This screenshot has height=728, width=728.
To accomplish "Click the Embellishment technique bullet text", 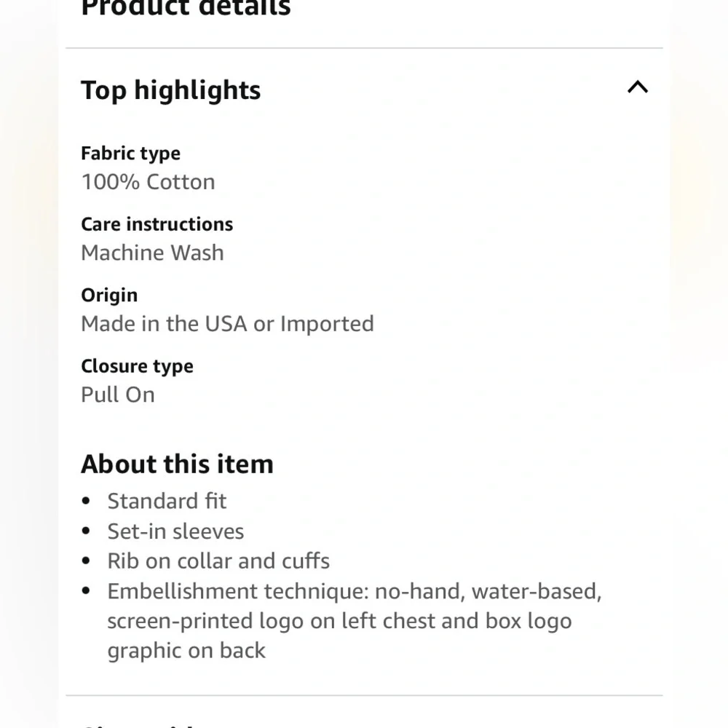I will (x=355, y=591).
